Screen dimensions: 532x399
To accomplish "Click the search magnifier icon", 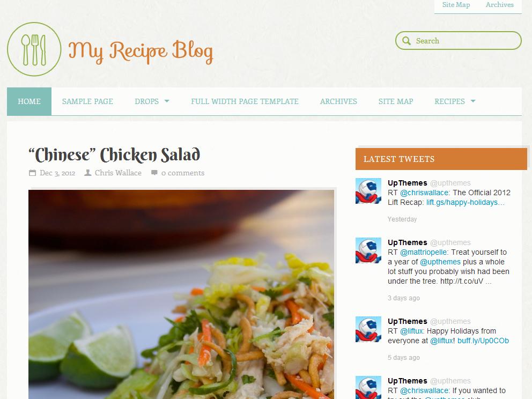I will [x=406, y=41].
